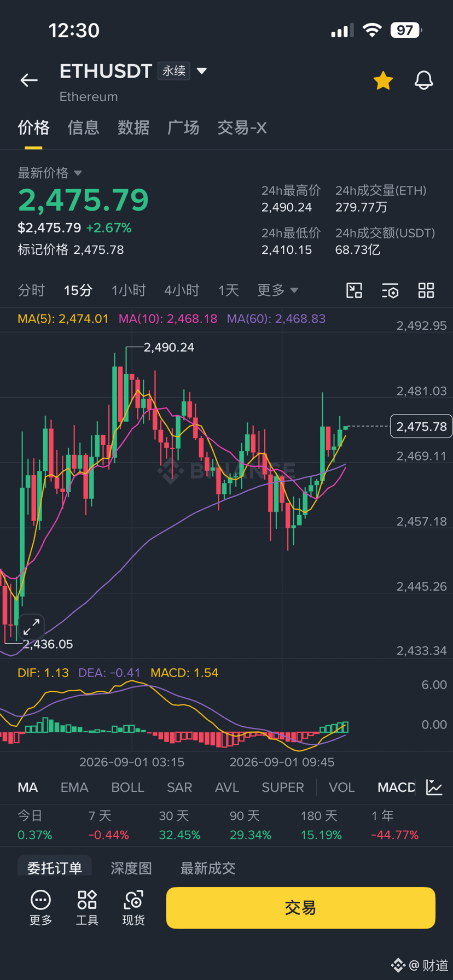The height and width of the screenshot is (980, 453).
Task: Tap the back arrow icon
Action: click(29, 80)
